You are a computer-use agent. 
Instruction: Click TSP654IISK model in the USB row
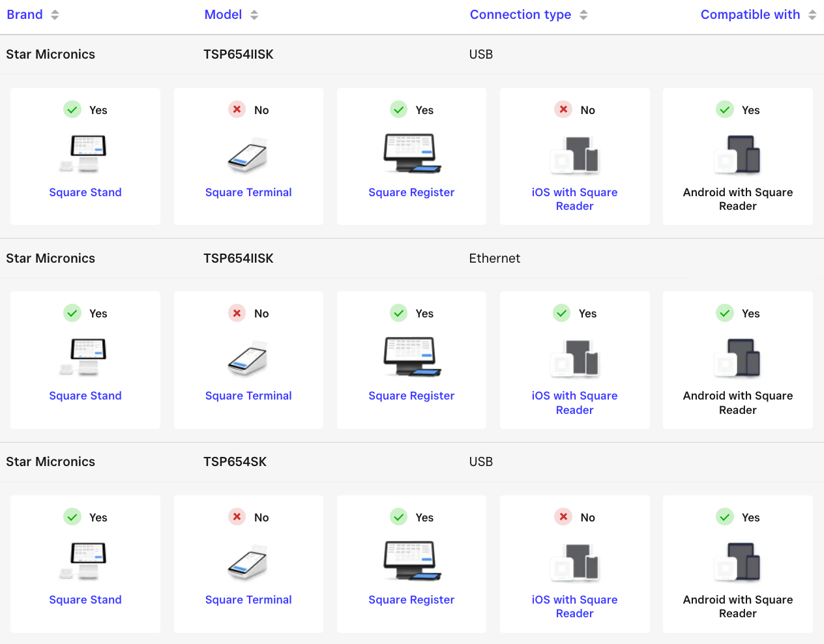point(239,54)
